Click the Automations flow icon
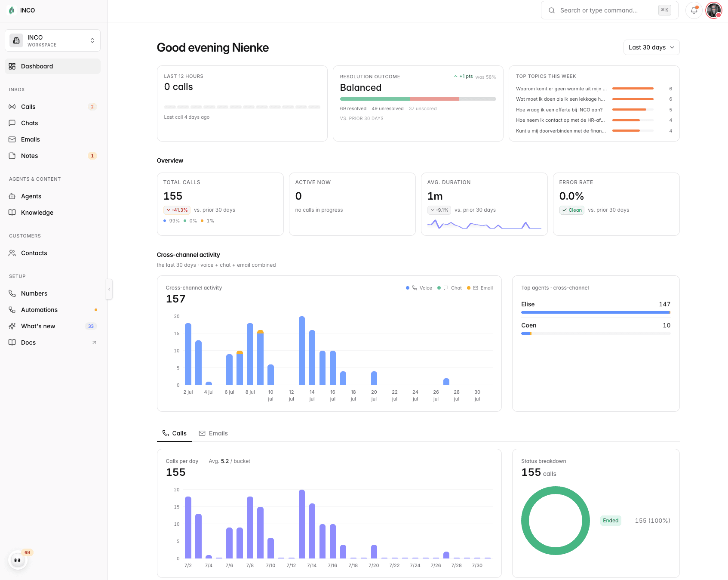728x580 pixels. click(x=12, y=310)
